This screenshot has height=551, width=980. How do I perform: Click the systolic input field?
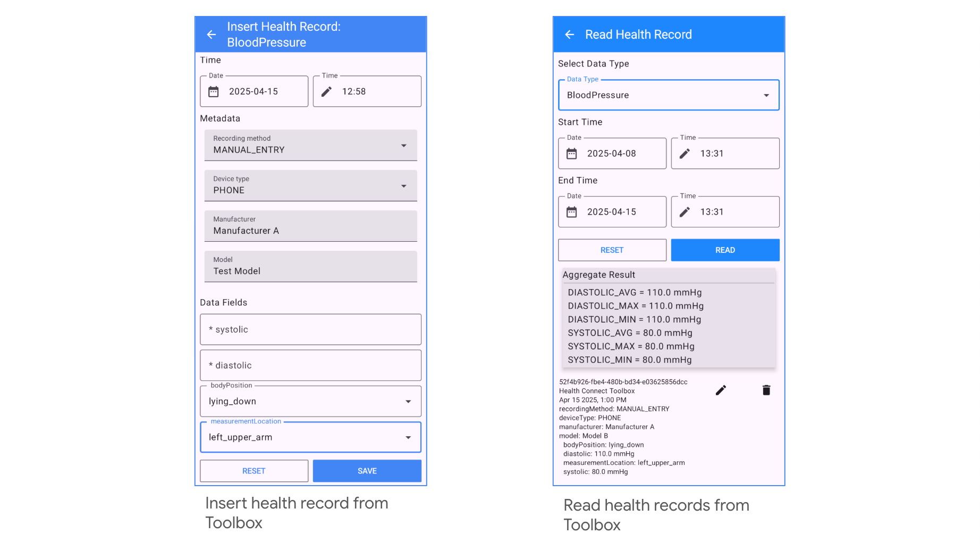(x=310, y=329)
